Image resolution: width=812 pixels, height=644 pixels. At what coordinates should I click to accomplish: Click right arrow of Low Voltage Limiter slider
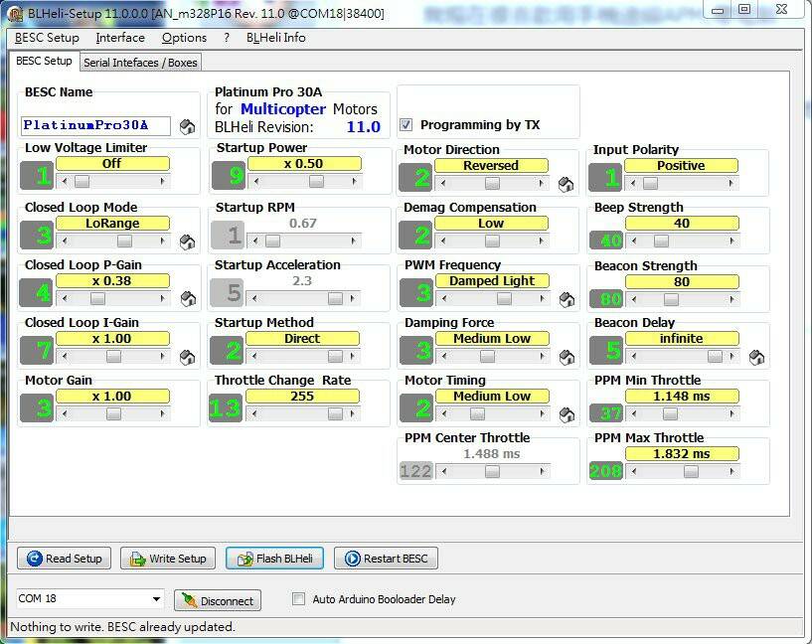pos(163,181)
